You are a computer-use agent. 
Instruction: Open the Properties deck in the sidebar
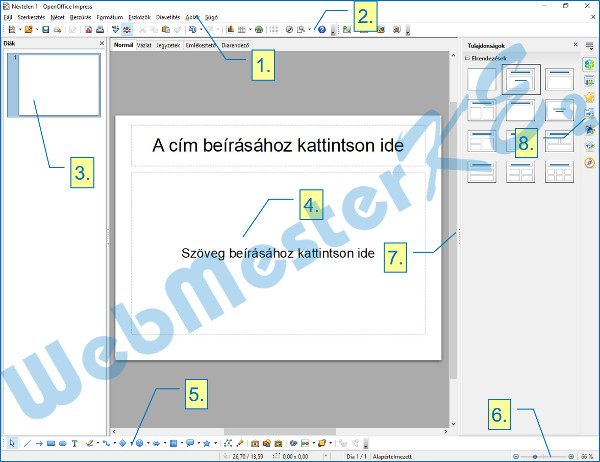point(590,64)
